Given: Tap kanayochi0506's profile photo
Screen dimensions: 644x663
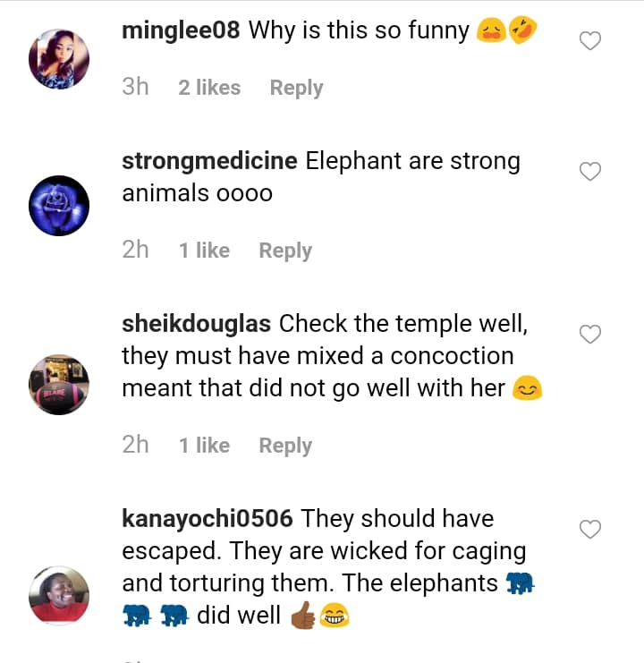Looking at the screenshot, I should point(59,595).
